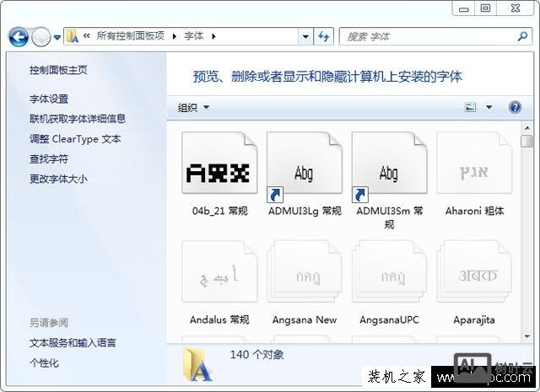This screenshot has width=540, height=392.
Task: Expand arrow after 字体 breadcrumb
Action: [213, 36]
